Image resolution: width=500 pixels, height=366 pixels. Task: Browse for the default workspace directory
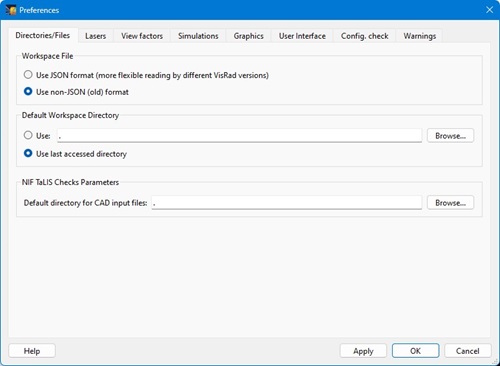450,136
